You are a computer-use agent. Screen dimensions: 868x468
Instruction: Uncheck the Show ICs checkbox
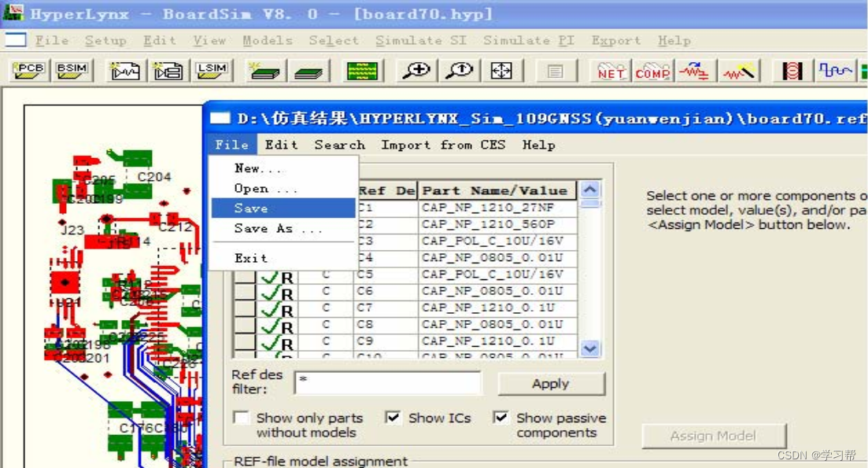tap(393, 418)
